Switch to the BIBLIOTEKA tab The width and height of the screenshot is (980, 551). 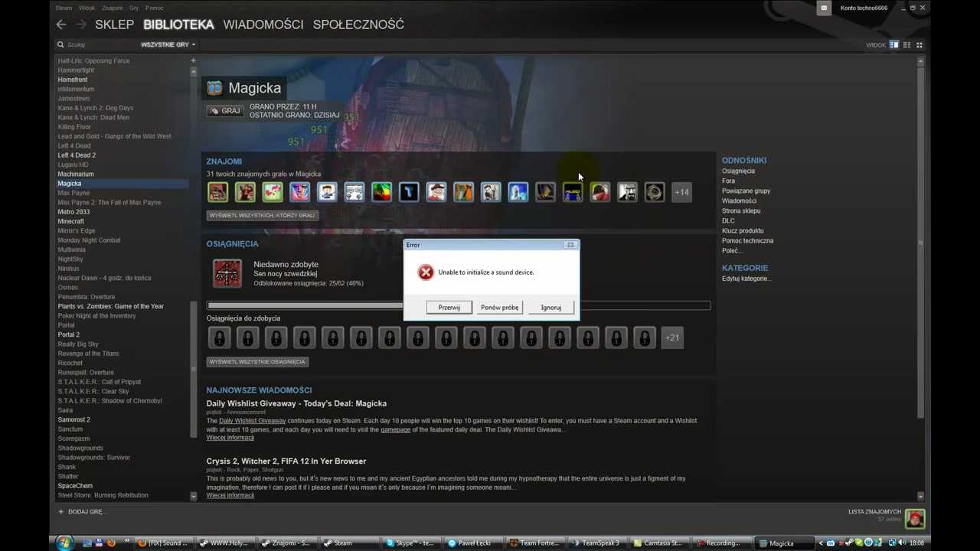[178, 24]
